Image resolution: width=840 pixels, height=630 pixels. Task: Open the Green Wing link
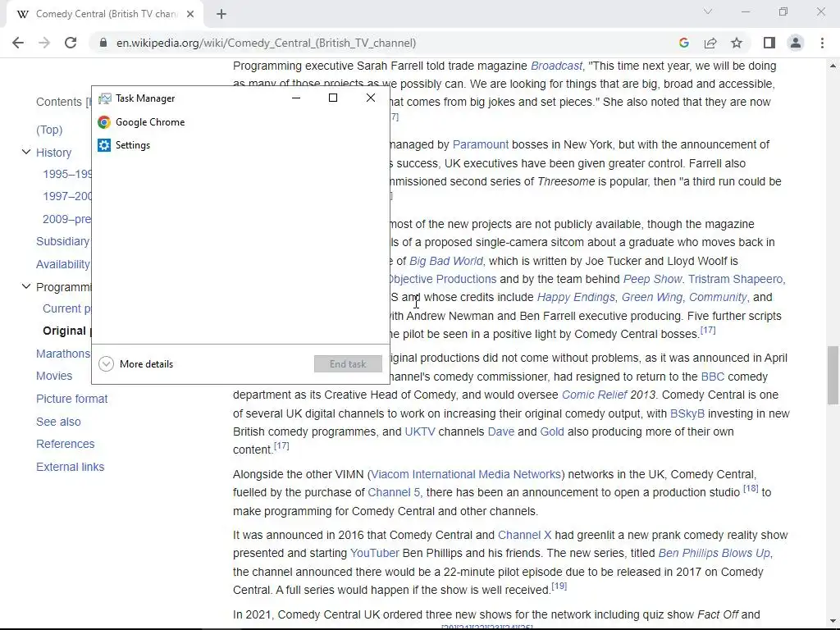(652, 297)
